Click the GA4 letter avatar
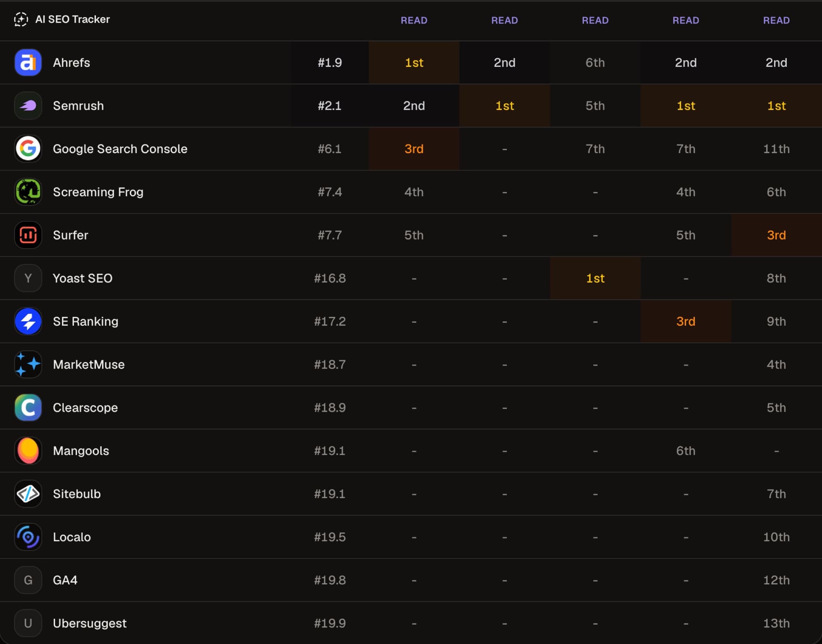The height and width of the screenshot is (644, 822). tap(28, 580)
